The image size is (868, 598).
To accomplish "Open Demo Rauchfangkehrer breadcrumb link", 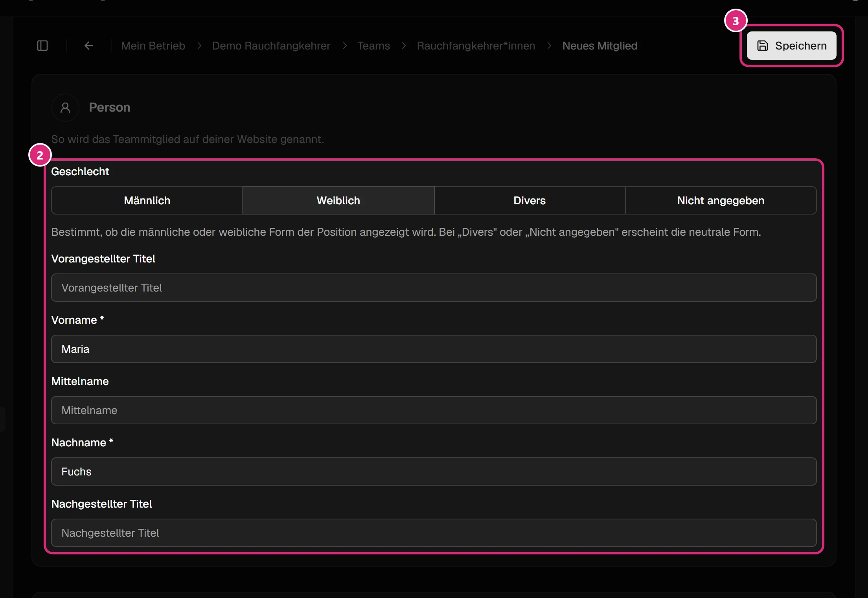I will pyautogui.click(x=271, y=46).
